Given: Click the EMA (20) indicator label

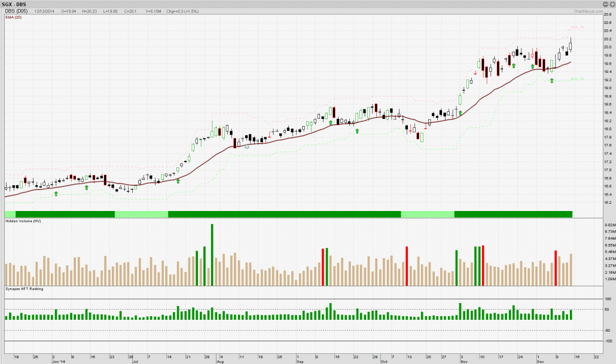Looking at the screenshot, I should 13,17.
